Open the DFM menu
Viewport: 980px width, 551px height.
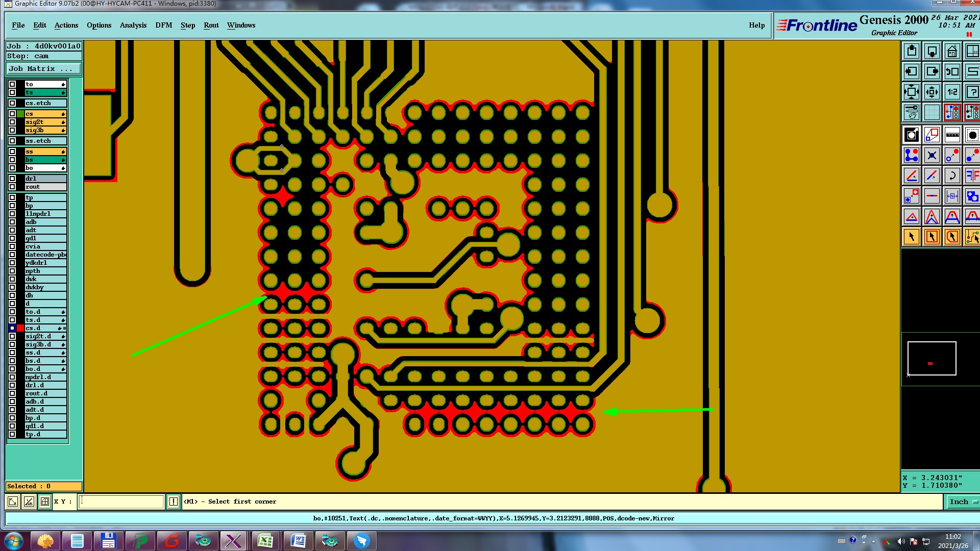(x=163, y=25)
